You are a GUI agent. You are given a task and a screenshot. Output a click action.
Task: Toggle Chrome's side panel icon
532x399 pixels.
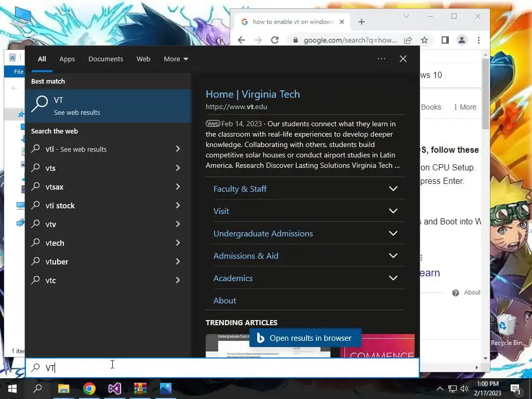point(445,40)
